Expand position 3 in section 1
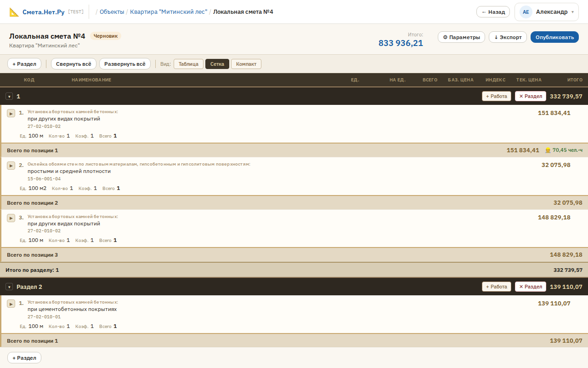 coord(11,218)
